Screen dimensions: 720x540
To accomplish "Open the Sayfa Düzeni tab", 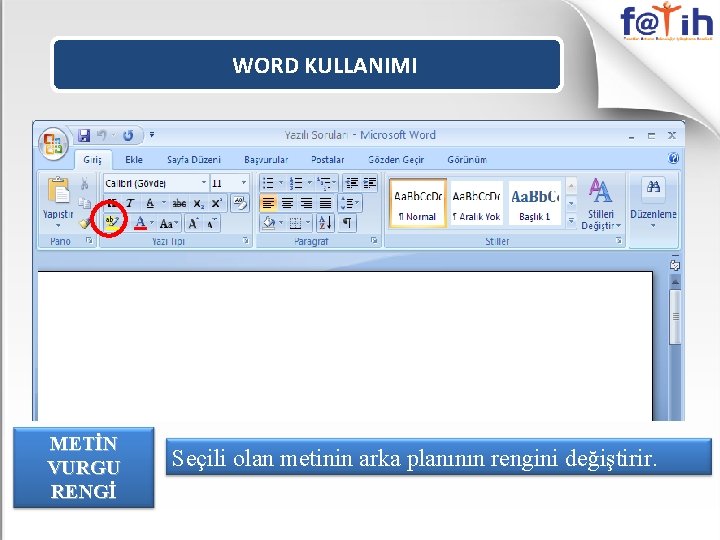I will (194, 160).
